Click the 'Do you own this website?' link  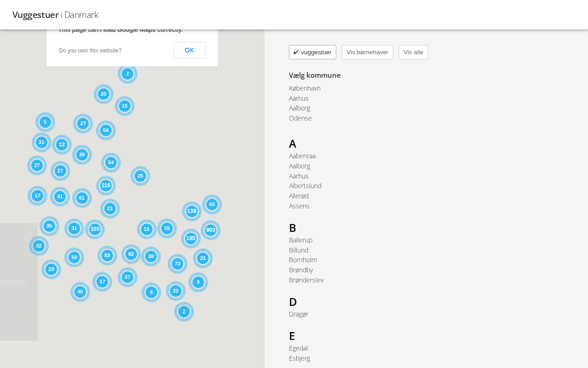coord(90,51)
